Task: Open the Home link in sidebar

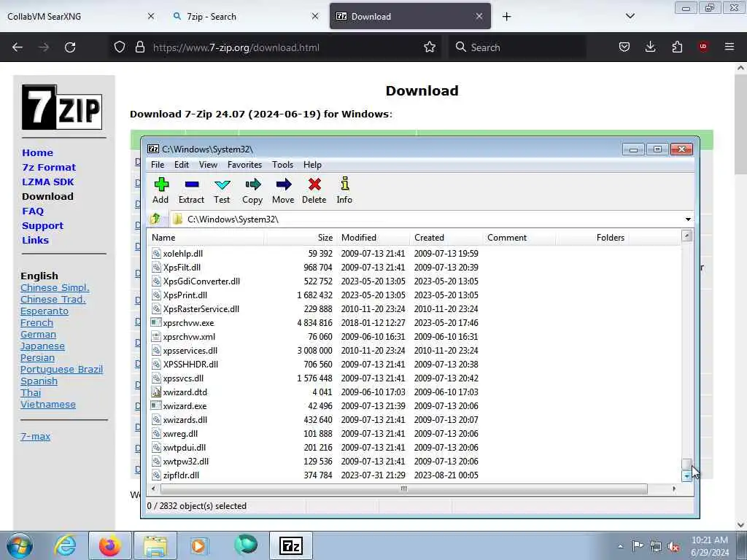Action: (x=38, y=153)
